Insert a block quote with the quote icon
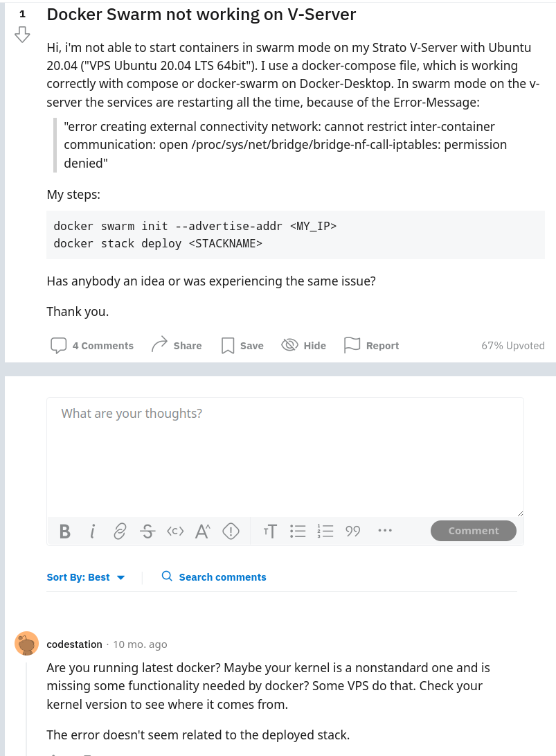The height and width of the screenshot is (756, 556). click(352, 531)
